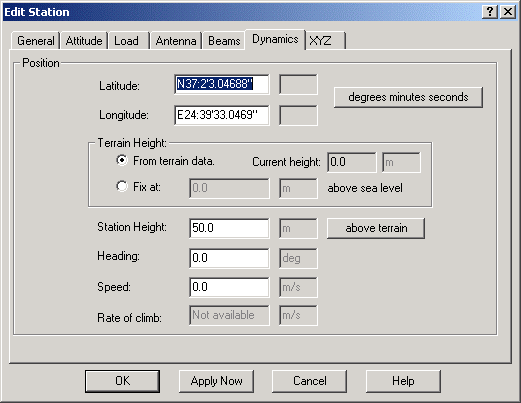Click the Latitude input field

click(x=222, y=84)
